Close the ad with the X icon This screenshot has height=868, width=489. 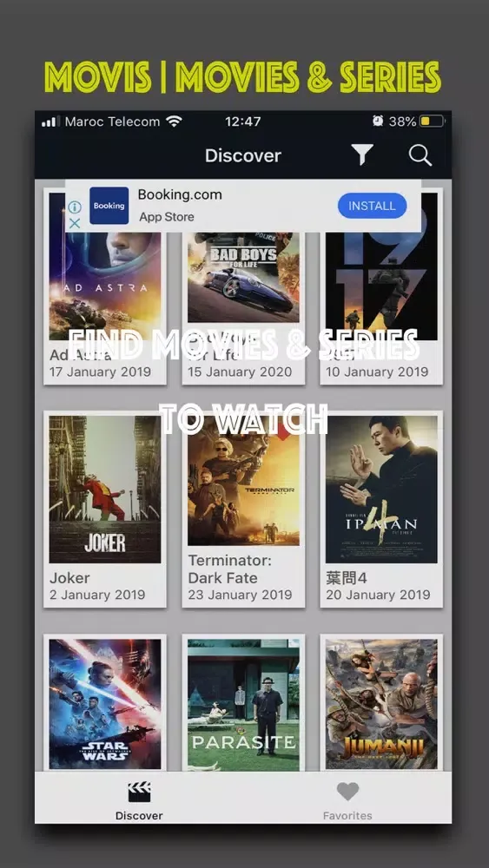click(75, 223)
